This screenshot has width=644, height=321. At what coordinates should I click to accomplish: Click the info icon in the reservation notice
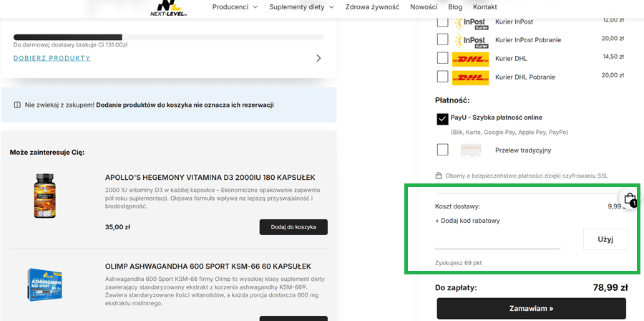[17, 105]
